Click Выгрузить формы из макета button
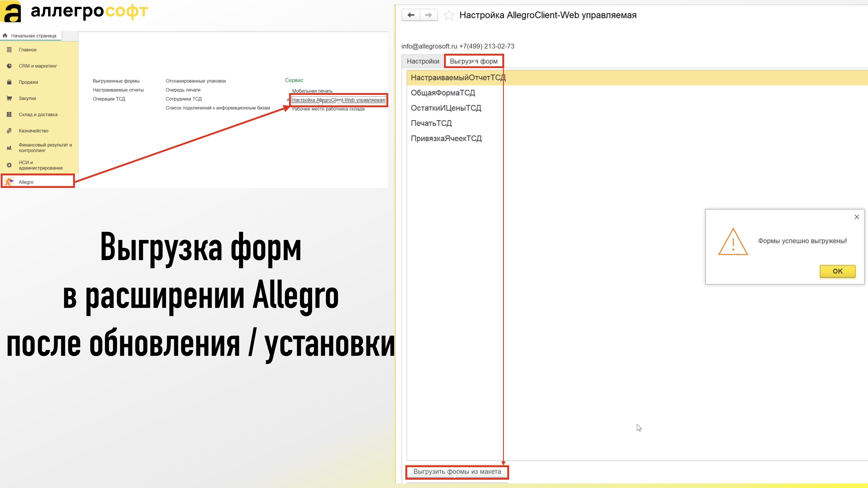The image size is (868, 488). [x=457, y=472]
